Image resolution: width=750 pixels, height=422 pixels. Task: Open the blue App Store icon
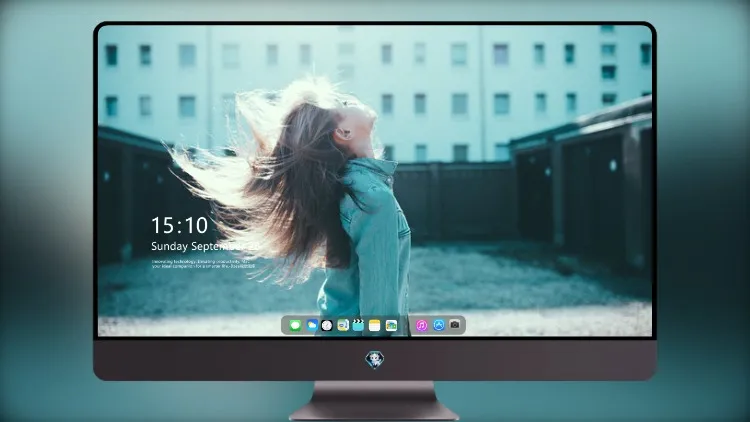(439, 325)
